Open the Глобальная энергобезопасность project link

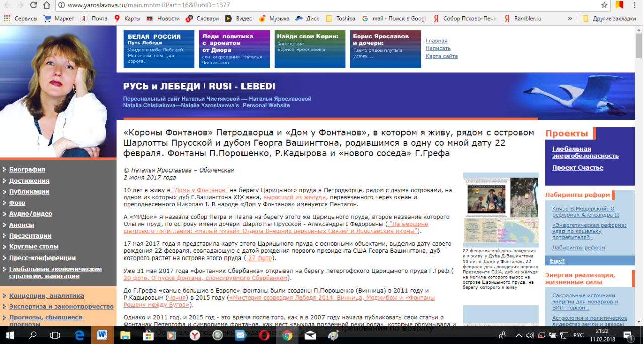586,152
